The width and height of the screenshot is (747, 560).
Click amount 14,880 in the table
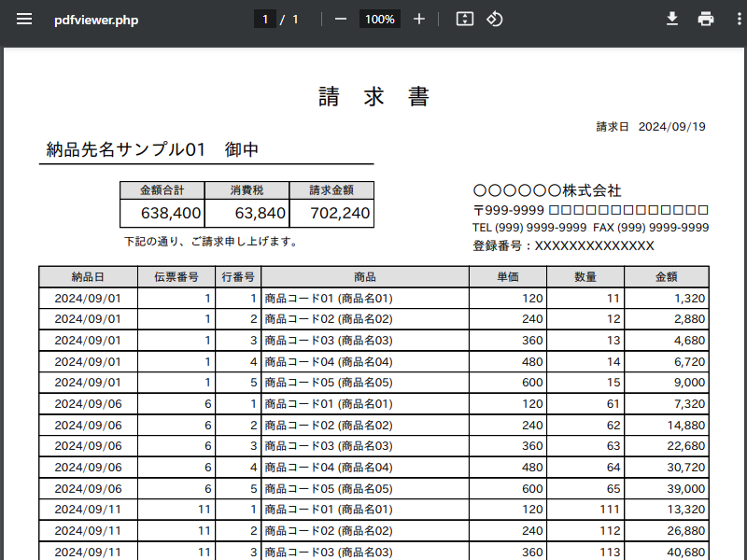686,426
